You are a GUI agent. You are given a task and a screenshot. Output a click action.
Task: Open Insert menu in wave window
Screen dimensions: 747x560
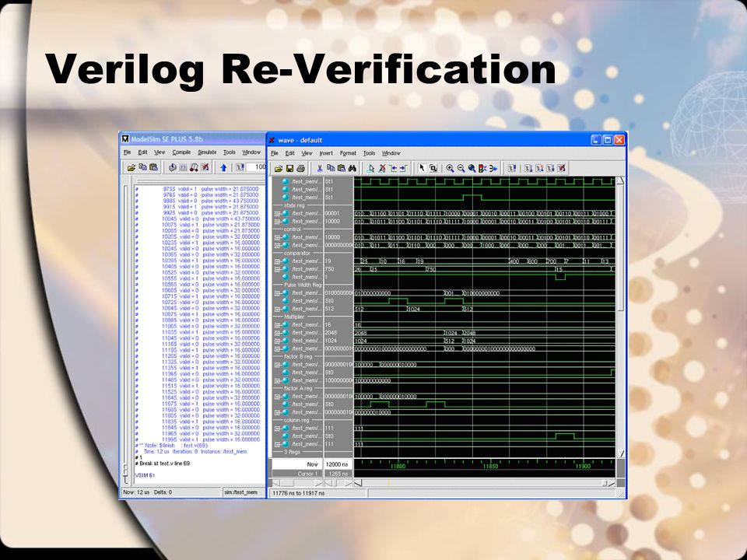coord(326,153)
